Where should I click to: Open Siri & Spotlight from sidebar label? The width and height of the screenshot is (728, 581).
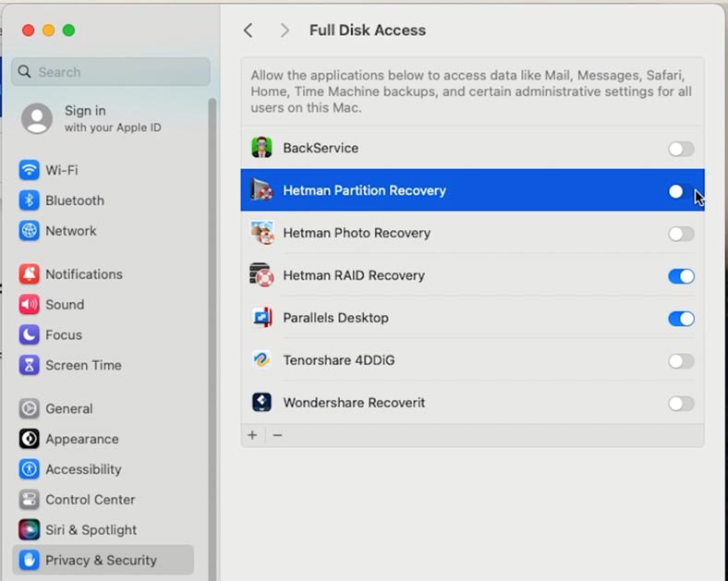(x=91, y=529)
